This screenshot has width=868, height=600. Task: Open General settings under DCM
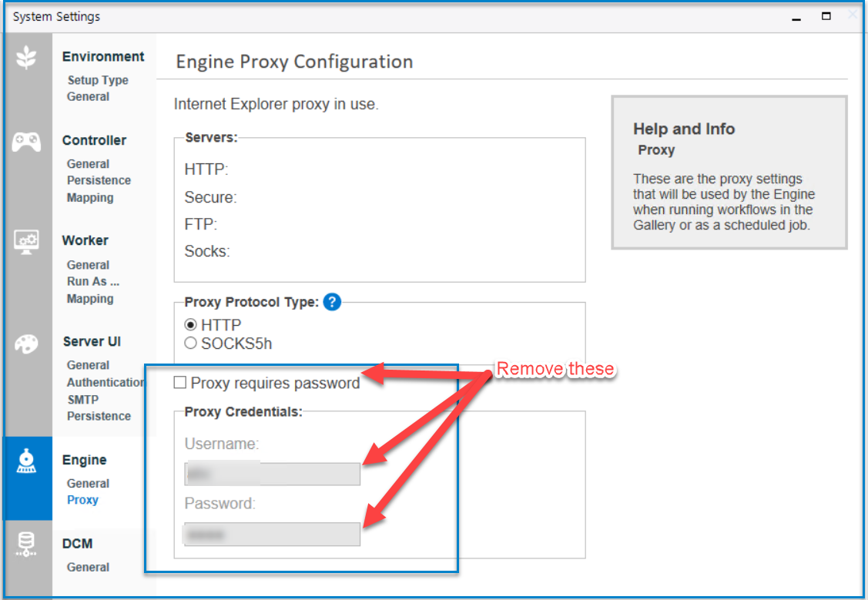[x=87, y=566]
